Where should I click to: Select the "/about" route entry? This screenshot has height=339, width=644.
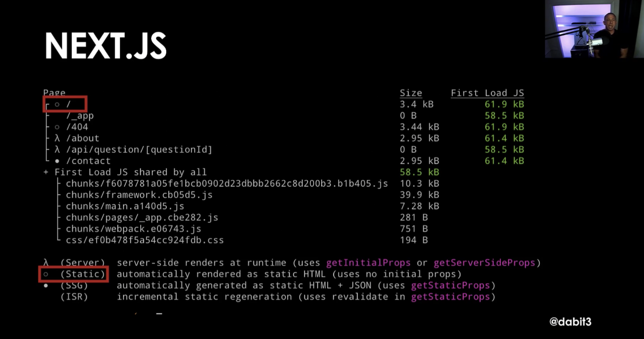[83, 139]
